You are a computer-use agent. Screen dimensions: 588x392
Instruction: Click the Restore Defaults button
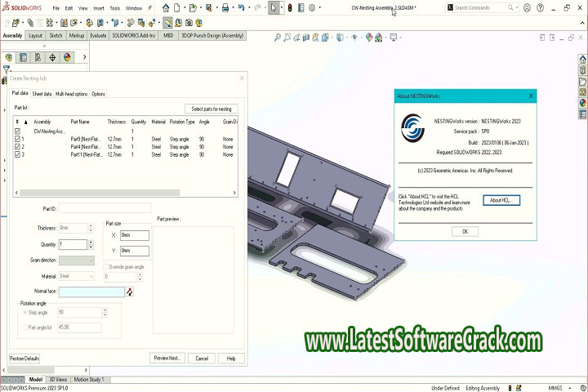click(24, 359)
